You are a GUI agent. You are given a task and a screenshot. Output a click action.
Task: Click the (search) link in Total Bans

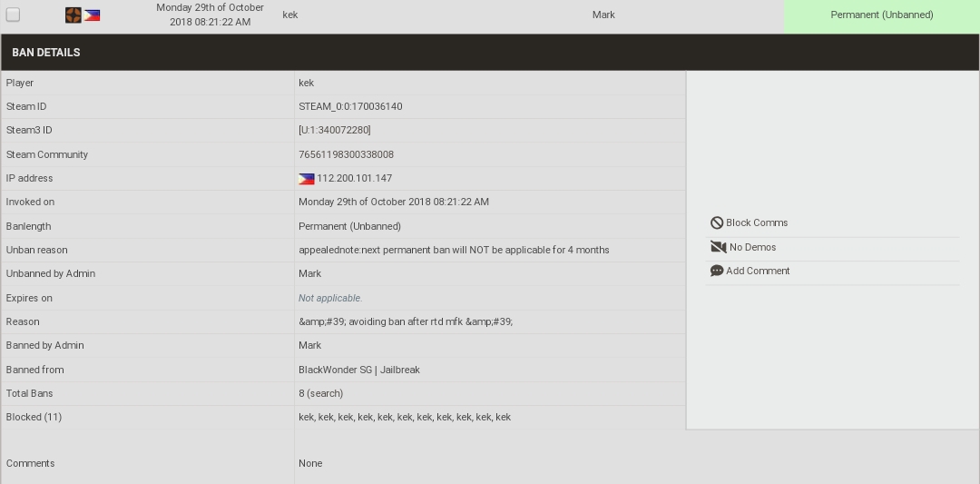point(324,393)
